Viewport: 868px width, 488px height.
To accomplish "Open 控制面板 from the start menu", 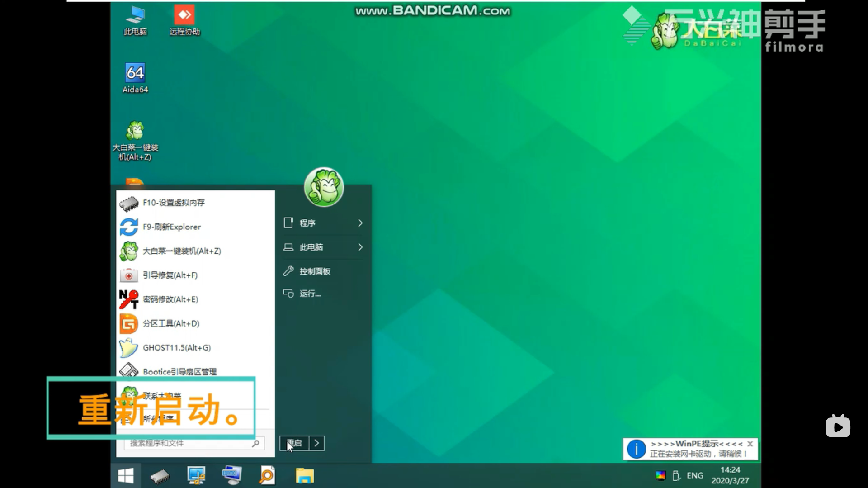I will click(x=315, y=271).
